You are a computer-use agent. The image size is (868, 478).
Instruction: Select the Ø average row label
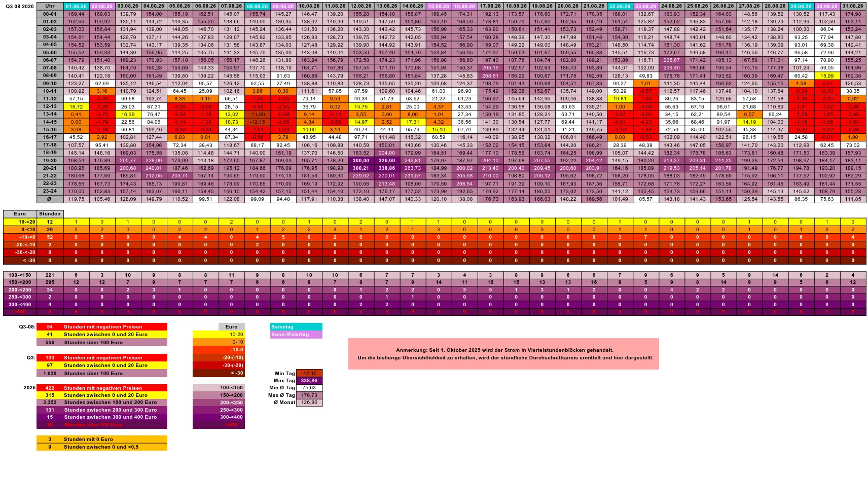point(50,199)
